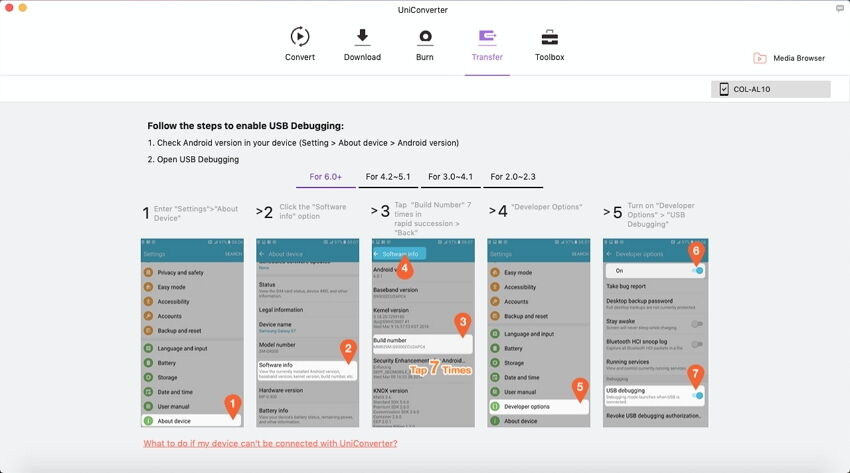This screenshot has height=473, width=850.
Task: Click the 'Enter Settings>About Device' step text
Action: point(196,213)
